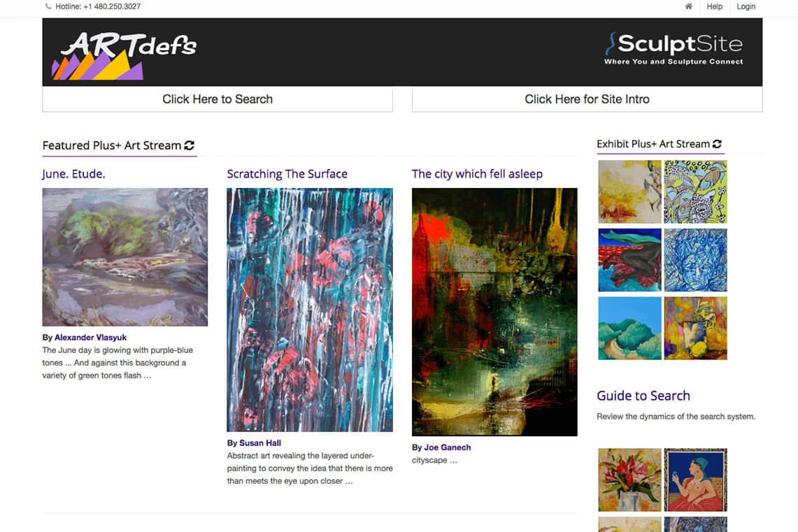Click Here for Site Intro button
The image size is (798, 532).
[x=587, y=99]
